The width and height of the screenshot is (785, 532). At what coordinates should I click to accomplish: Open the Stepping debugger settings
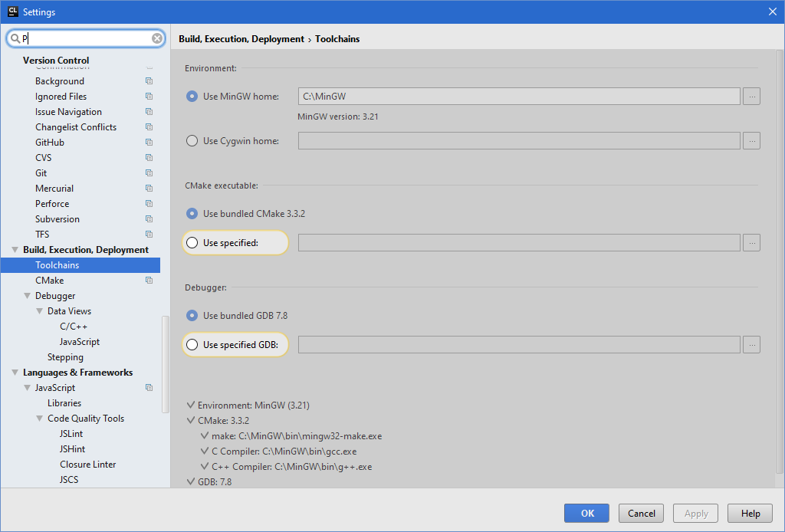click(65, 356)
